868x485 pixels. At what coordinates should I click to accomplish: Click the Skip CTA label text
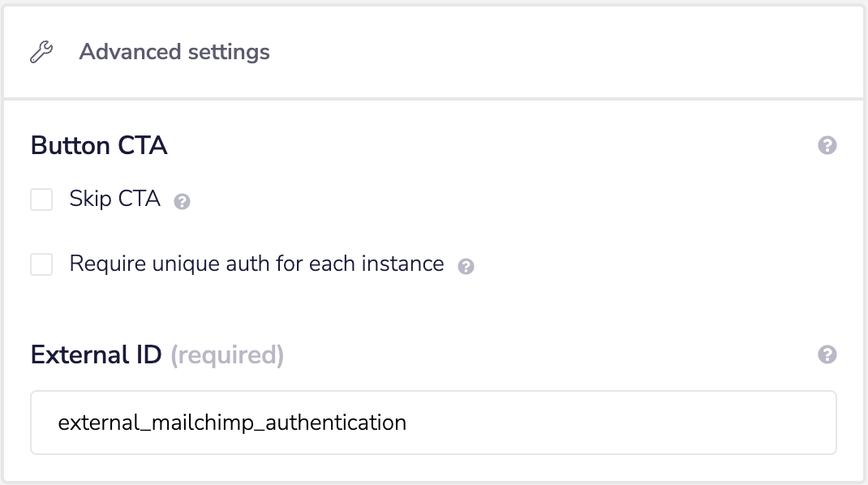coord(114,200)
